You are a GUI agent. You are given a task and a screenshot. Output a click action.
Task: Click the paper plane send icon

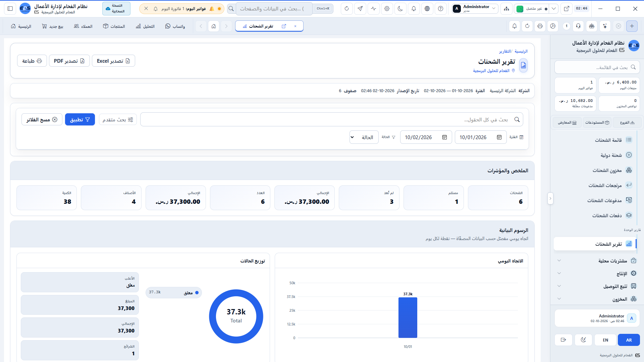click(x=360, y=9)
